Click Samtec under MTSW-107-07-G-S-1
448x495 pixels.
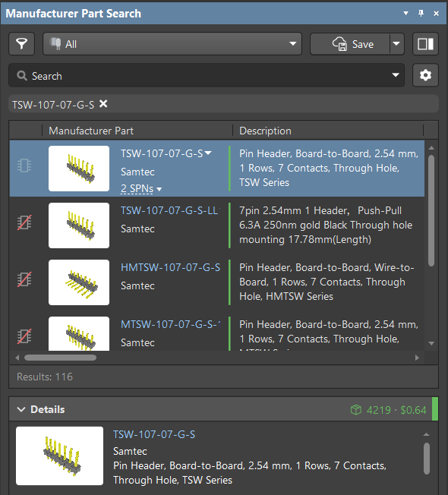coord(137,342)
